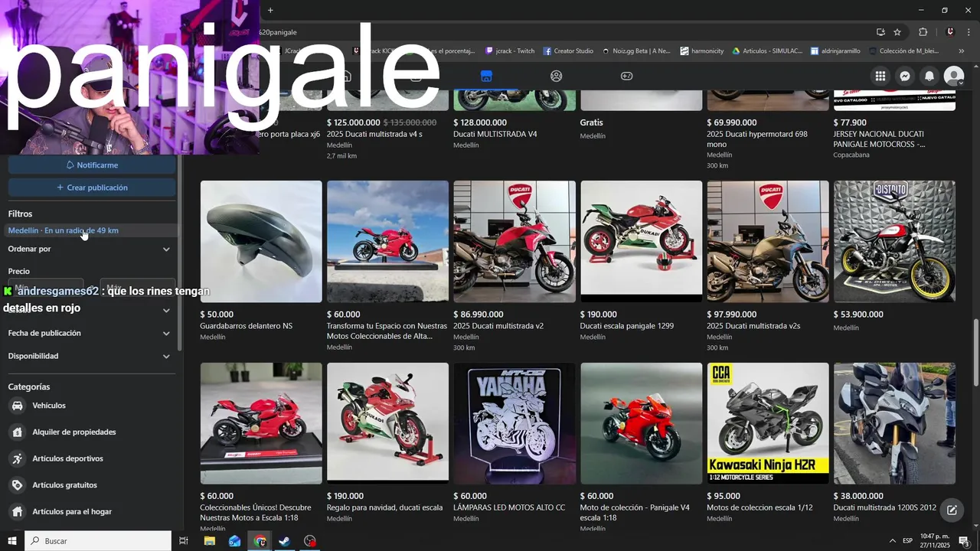
Task: Open the Colección de M_blei bookmark
Action: [x=903, y=51]
